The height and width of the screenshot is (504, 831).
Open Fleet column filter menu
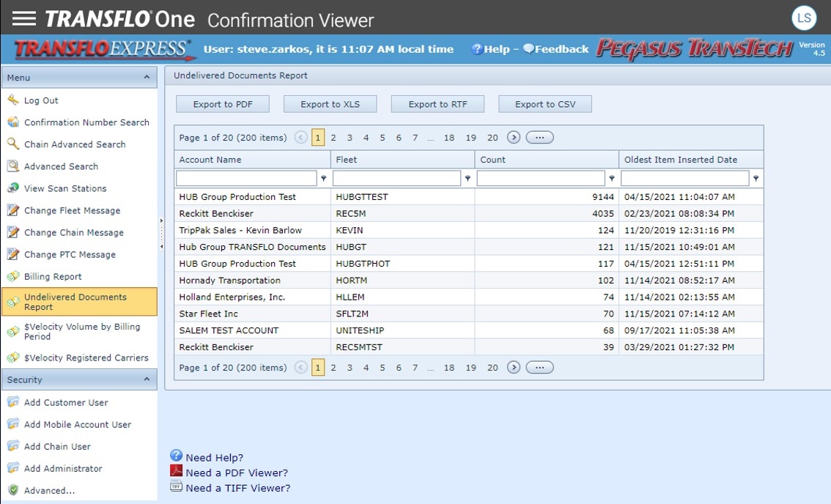tap(468, 179)
